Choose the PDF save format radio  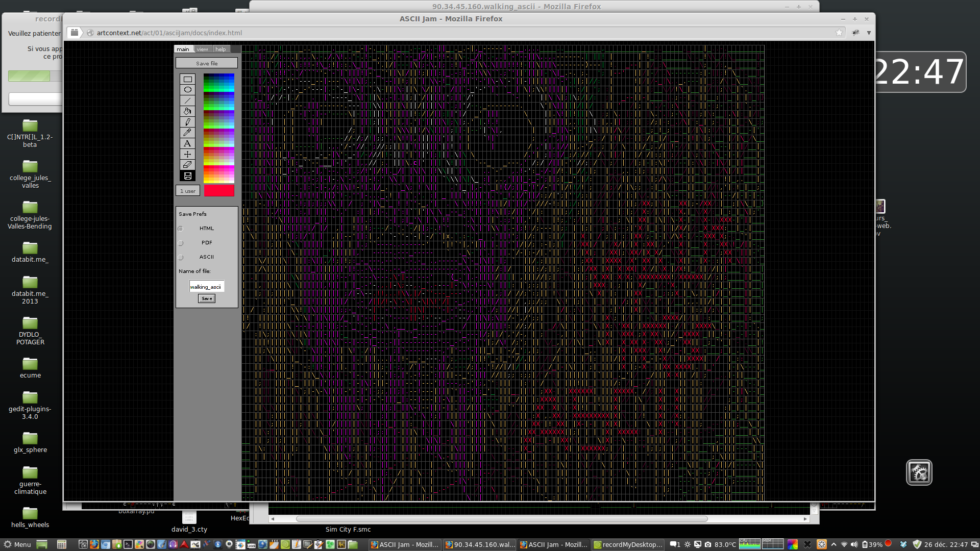(181, 243)
